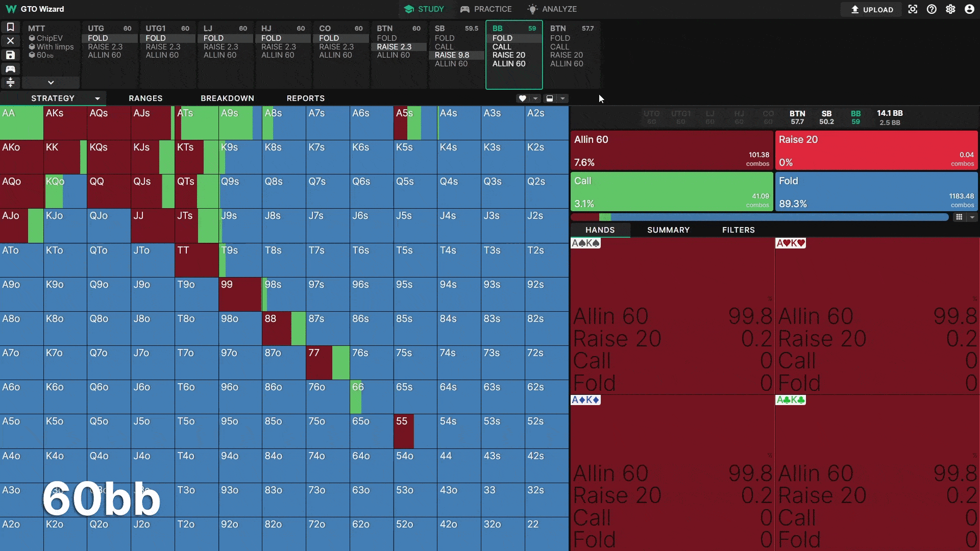Switch to the Ranges tab
Viewport: 980px width, 551px height.
tap(145, 98)
